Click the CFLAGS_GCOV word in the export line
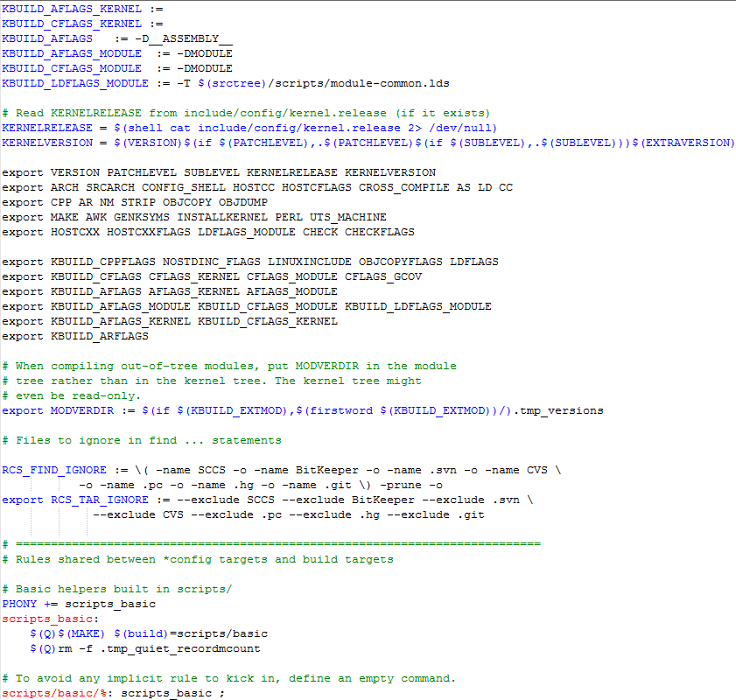Viewport: 736px width, 700px height. tap(383, 276)
